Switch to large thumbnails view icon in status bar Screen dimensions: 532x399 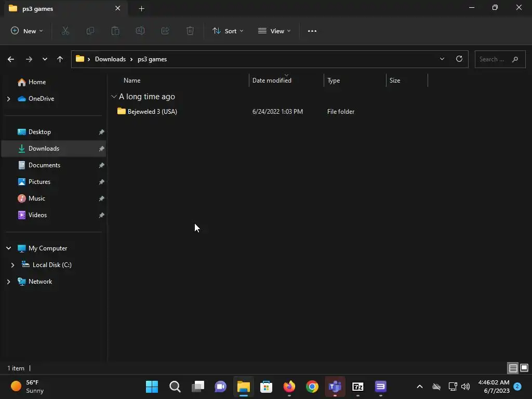pos(524,368)
